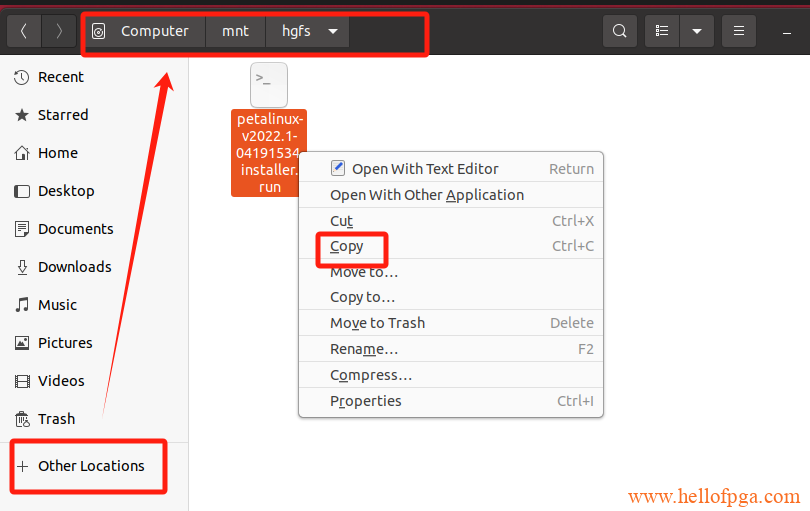Click the music note icon beside Music
Viewport: 810px width, 511px height.
pos(22,305)
